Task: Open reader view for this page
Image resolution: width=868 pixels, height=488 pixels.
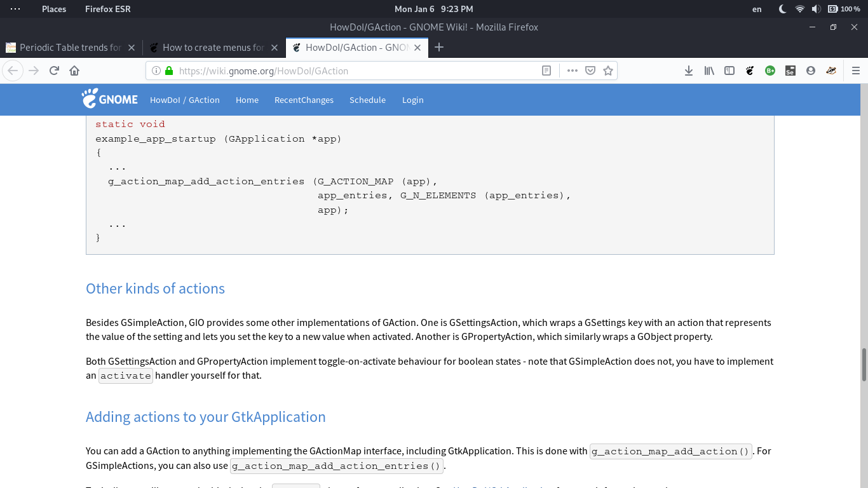Action: [x=546, y=71]
